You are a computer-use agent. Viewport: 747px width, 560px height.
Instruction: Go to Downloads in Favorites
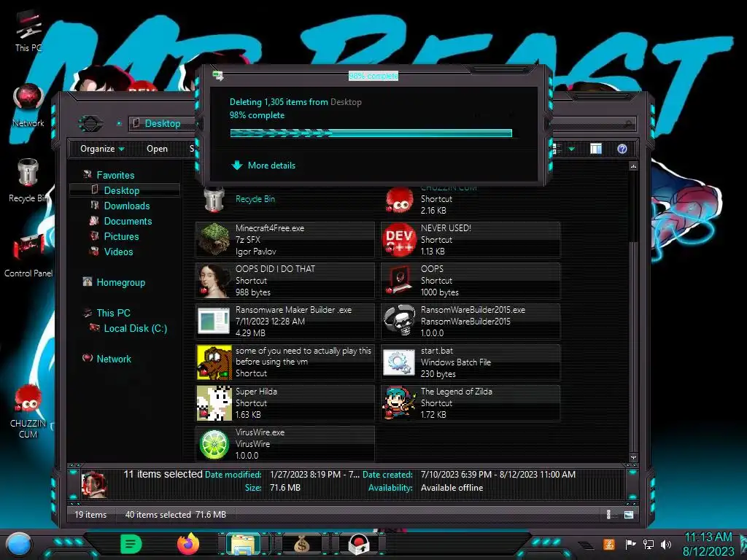coord(127,206)
